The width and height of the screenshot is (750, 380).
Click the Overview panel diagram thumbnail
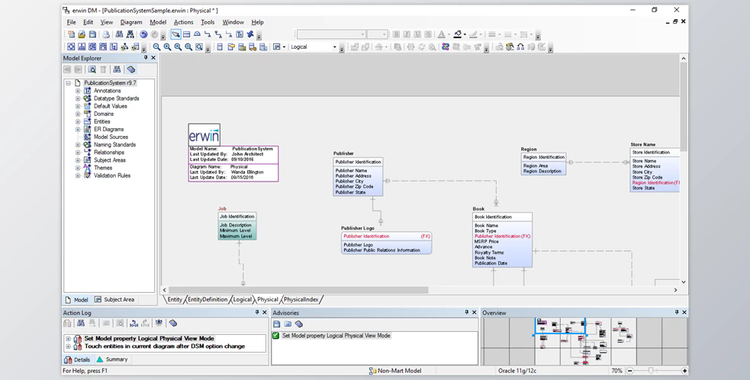[x=585, y=342]
